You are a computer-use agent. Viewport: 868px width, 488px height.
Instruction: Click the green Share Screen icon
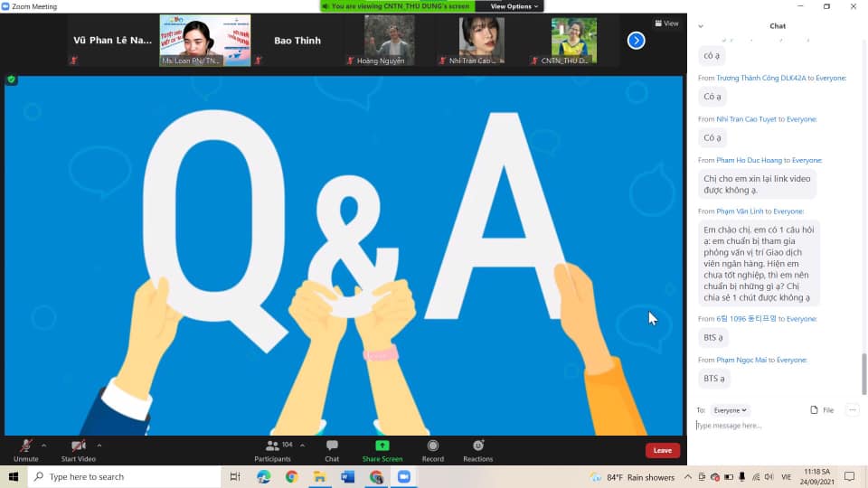click(x=382, y=446)
